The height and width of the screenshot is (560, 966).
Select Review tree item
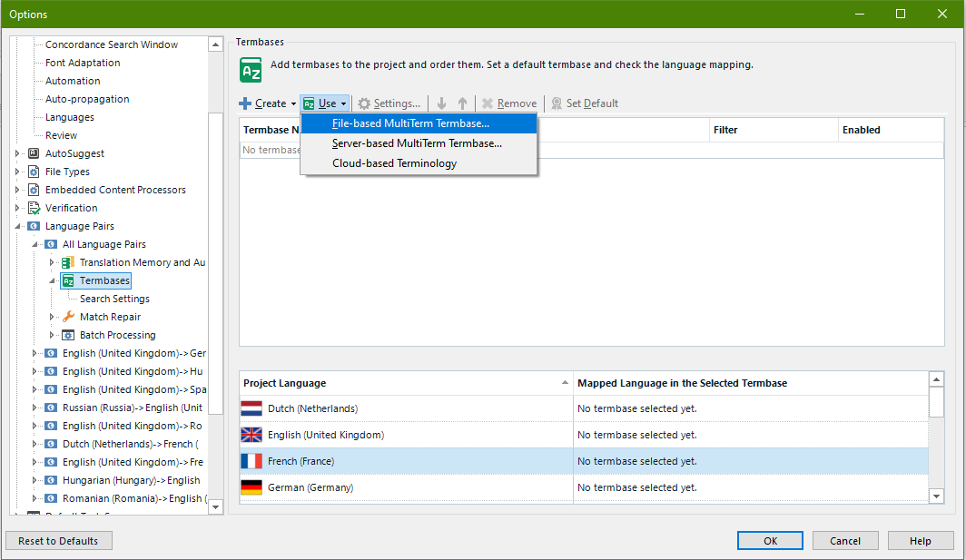coord(61,135)
